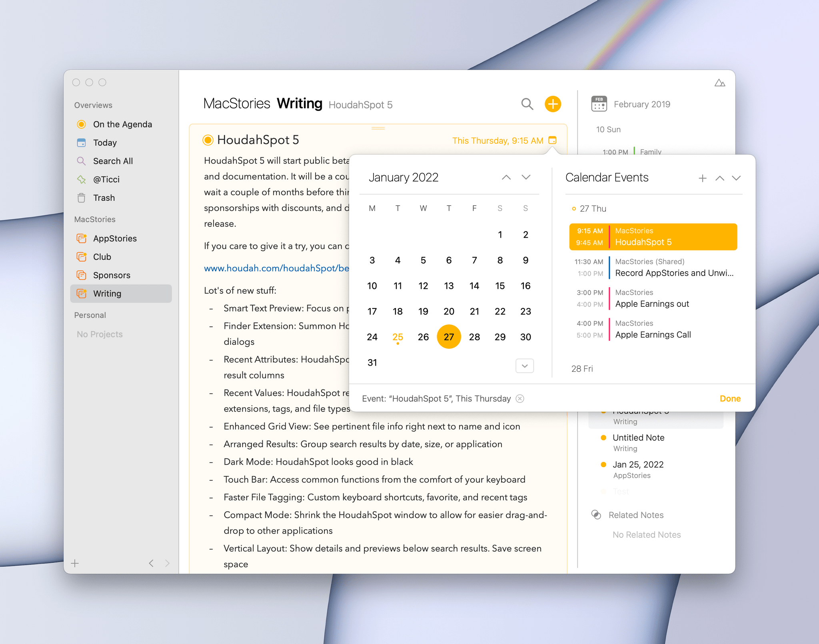Screen dimensions: 819x644
Task: Open On the Agenda overview
Action: (121, 124)
